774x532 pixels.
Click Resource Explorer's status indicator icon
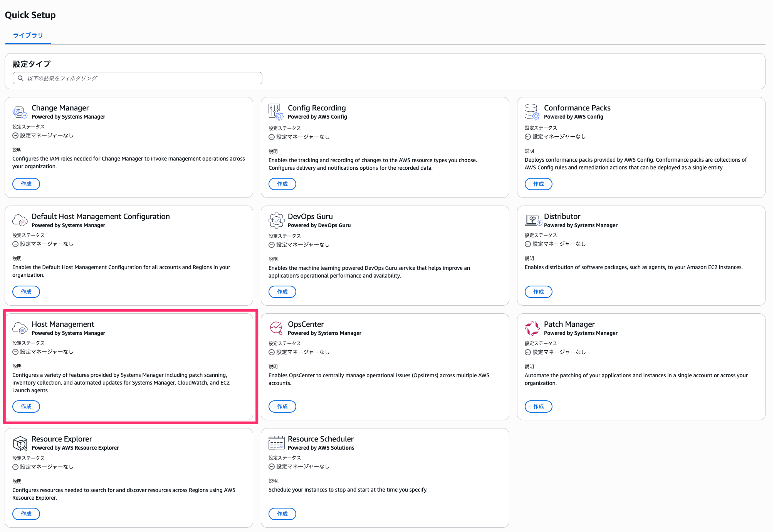(15, 467)
